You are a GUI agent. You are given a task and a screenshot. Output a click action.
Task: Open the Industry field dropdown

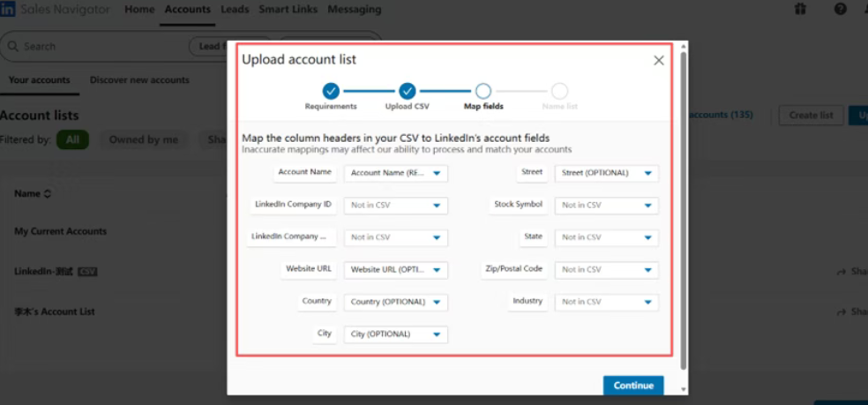tap(607, 302)
